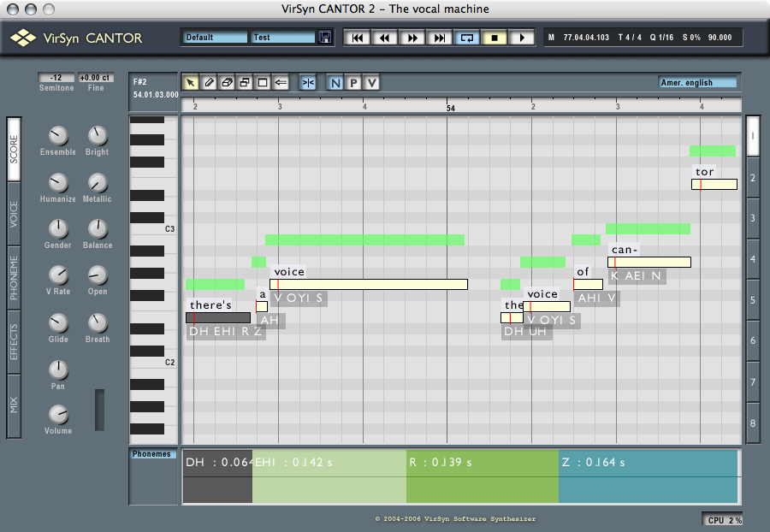The image size is (770, 532).
Task: Jump to start with the rewind-to-beginning button
Action: (x=357, y=38)
